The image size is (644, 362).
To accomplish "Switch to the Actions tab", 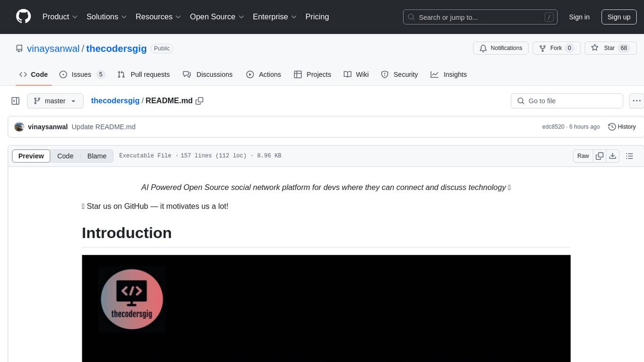I will click(264, 74).
